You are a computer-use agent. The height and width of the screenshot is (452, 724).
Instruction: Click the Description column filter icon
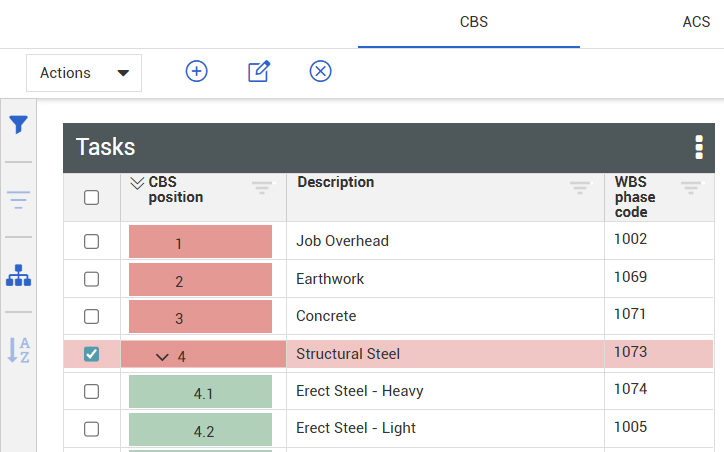click(580, 187)
